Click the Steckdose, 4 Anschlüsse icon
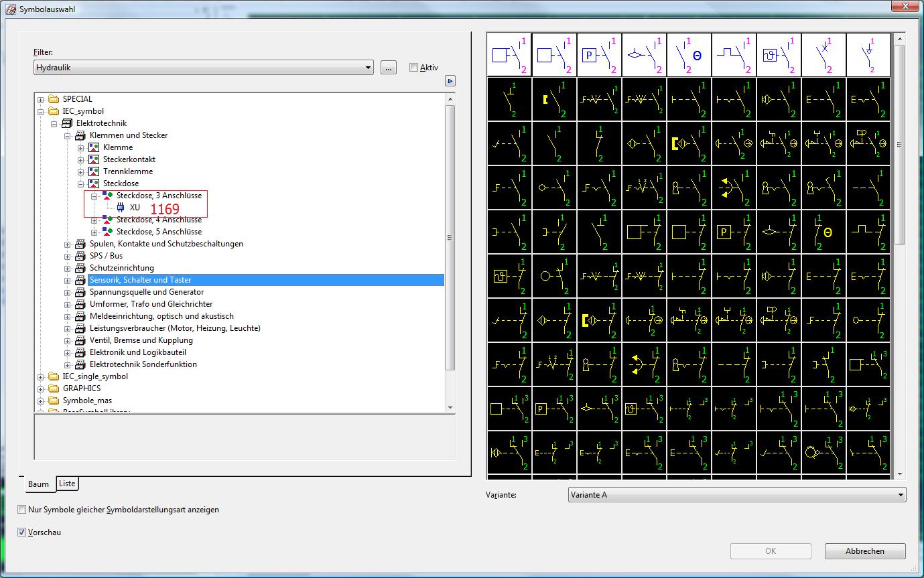The height and width of the screenshot is (578, 924). (x=107, y=220)
